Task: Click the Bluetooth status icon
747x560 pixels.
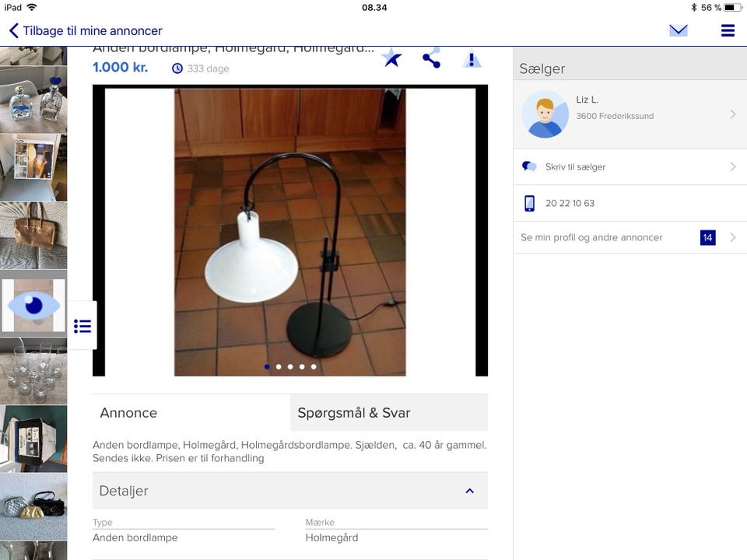Action: pyautogui.click(x=693, y=7)
